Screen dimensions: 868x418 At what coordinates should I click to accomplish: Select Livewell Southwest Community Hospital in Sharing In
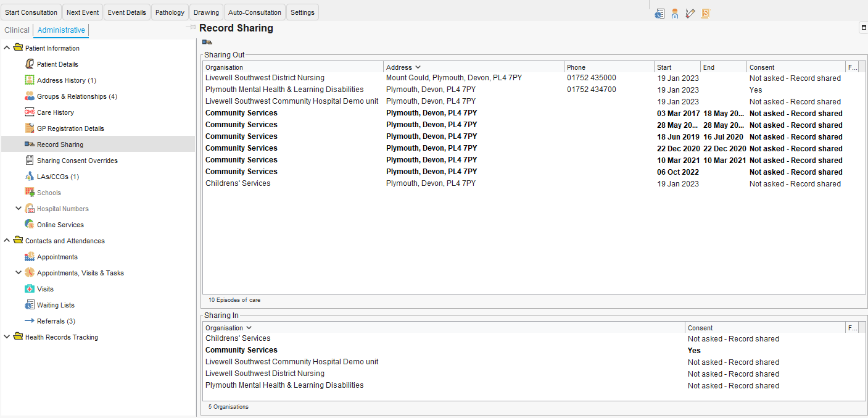coord(534,362)
